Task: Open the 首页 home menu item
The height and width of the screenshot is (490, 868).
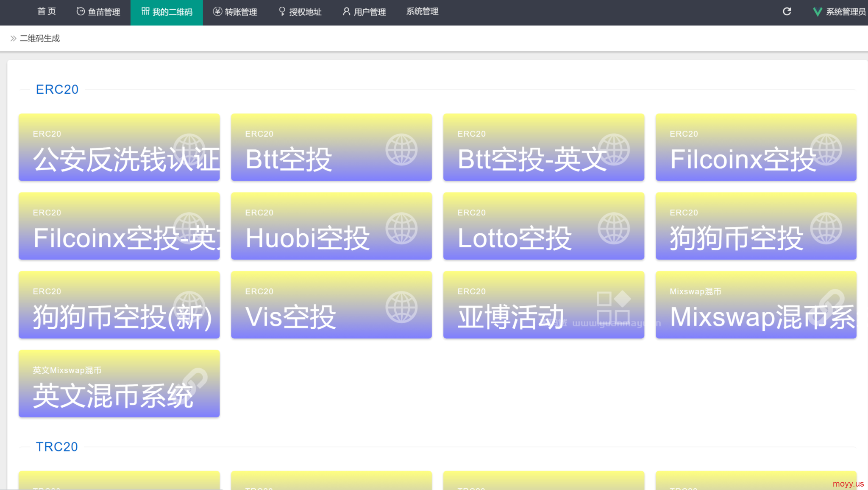Action: click(x=47, y=11)
